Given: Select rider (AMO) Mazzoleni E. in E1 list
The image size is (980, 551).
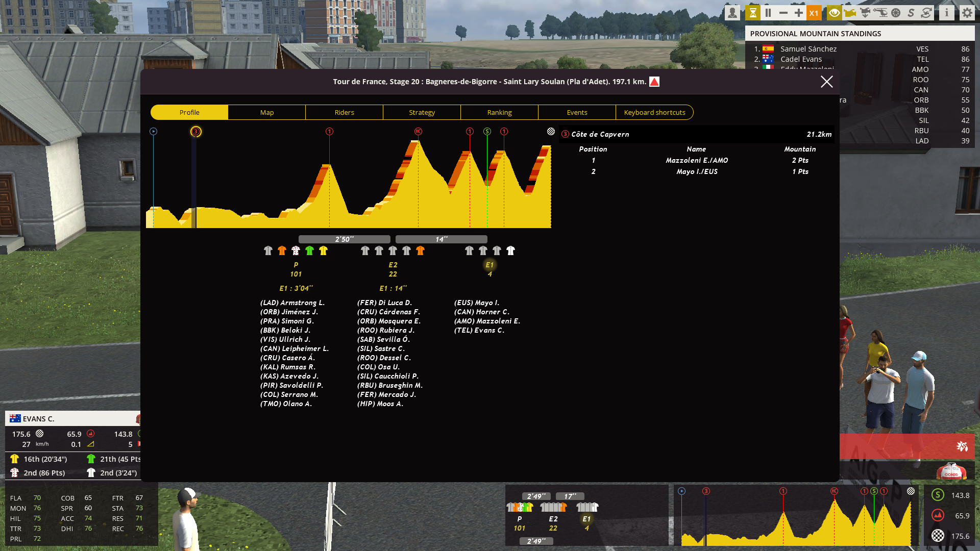Looking at the screenshot, I should coord(487,321).
